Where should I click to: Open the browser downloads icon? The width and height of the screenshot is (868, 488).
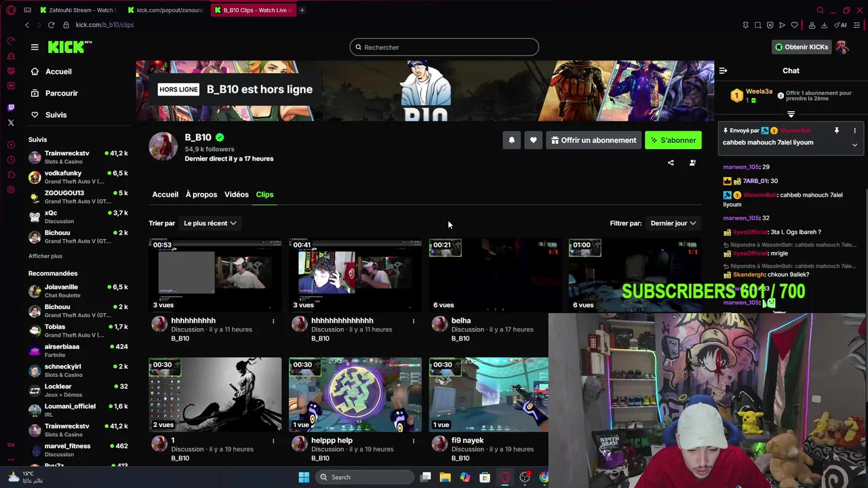tap(824, 25)
